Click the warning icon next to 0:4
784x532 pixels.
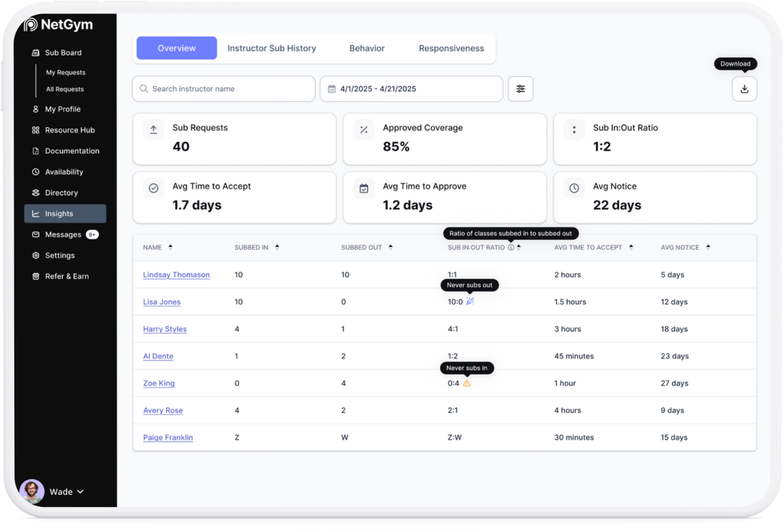[467, 383]
